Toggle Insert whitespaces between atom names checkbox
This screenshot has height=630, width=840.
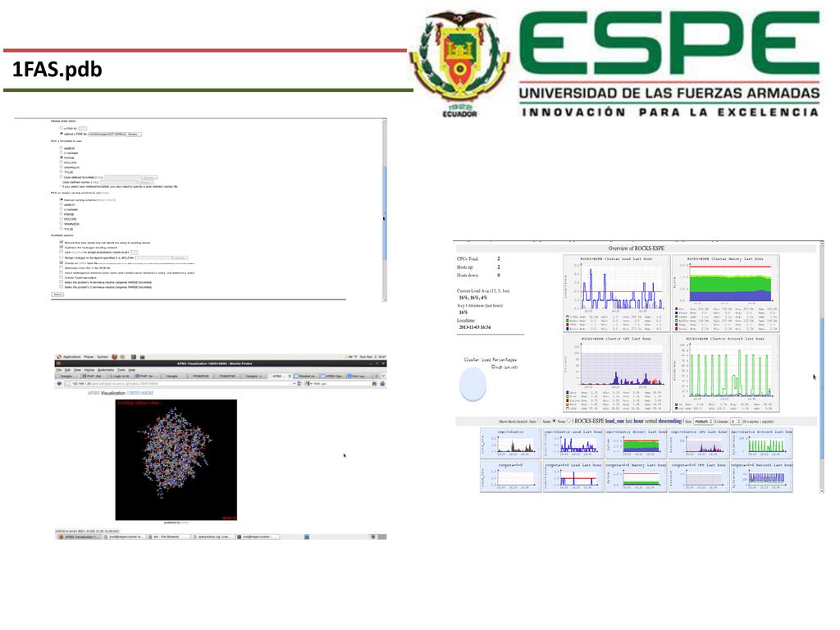[x=61, y=272]
